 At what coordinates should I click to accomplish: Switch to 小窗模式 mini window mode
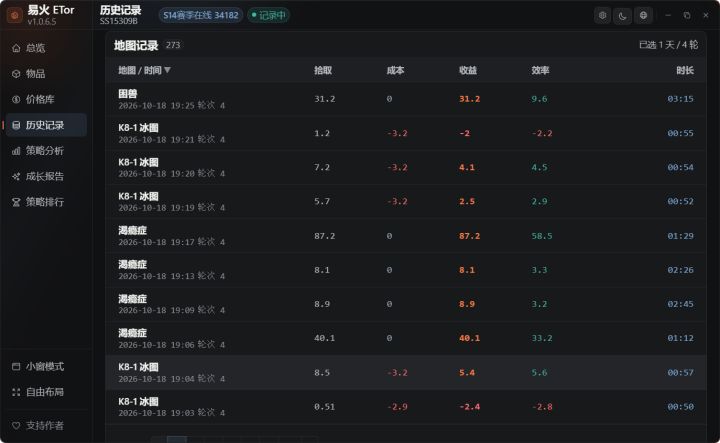coord(46,366)
